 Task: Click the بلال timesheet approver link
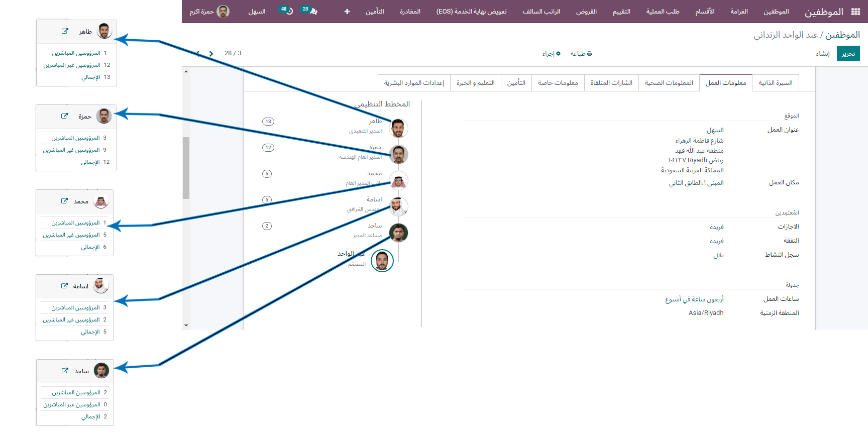click(x=719, y=255)
